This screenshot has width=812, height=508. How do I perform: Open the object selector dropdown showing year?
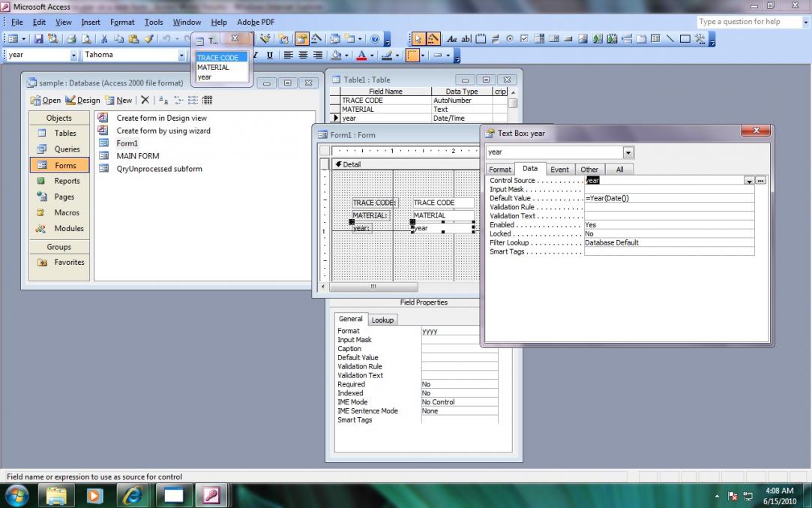(x=73, y=55)
